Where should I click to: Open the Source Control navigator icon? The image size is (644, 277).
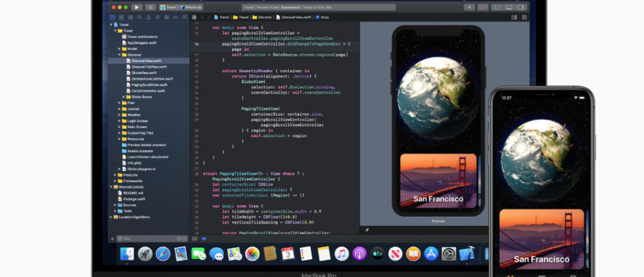pos(122,17)
